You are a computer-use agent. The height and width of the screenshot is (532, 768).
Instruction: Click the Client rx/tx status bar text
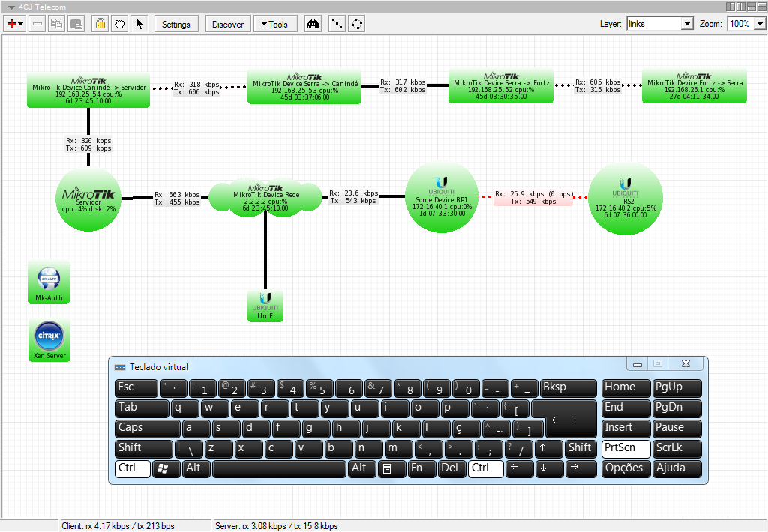click(x=118, y=526)
